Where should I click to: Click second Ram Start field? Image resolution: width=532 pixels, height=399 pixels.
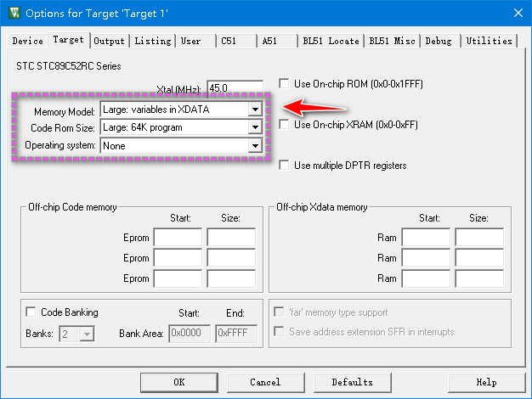click(426, 257)
